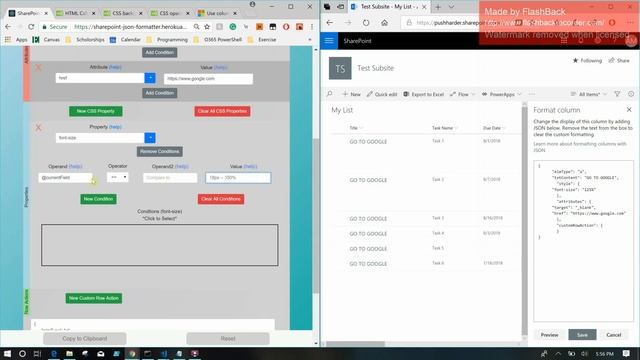
Task: Open the filter pane funnel icon
Action: tap(617, 94)
